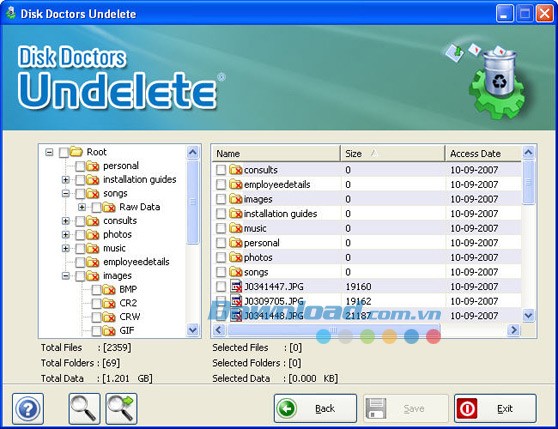Click the Disk Doctors Undelete title bar app icon
The image size is (558, 429).
coord(11,13)
